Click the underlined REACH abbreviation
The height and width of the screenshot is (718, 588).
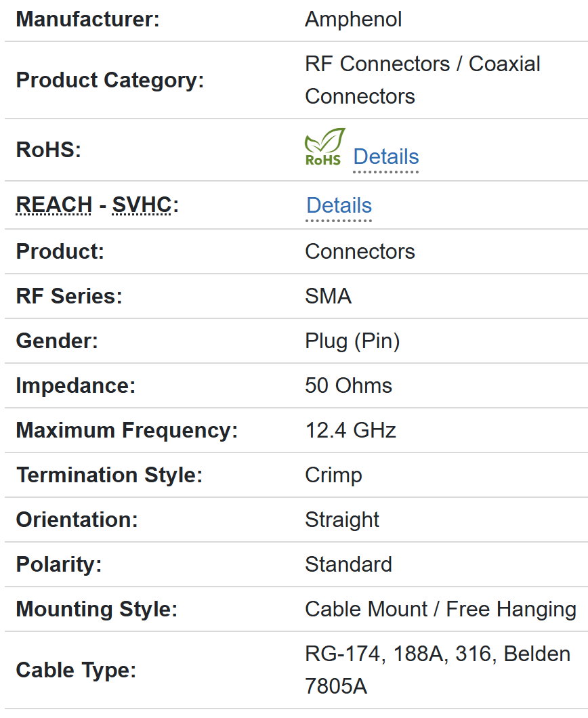click(54, 205)
